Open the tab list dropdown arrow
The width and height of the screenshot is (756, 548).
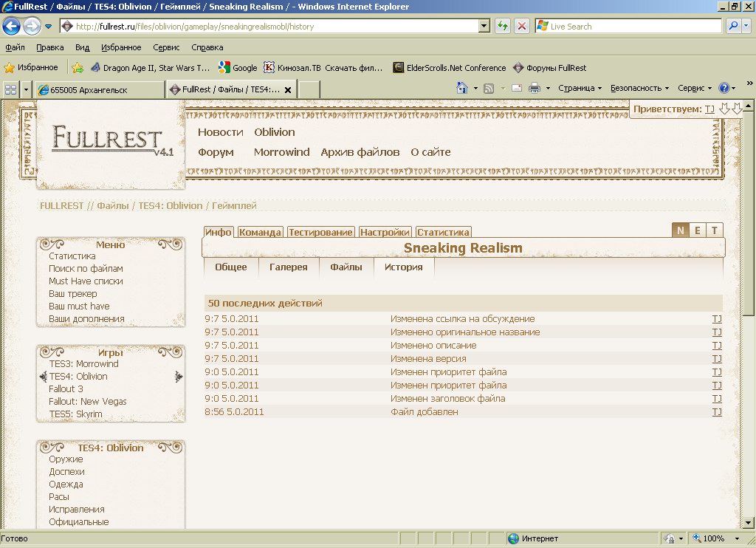click(26, 89)
